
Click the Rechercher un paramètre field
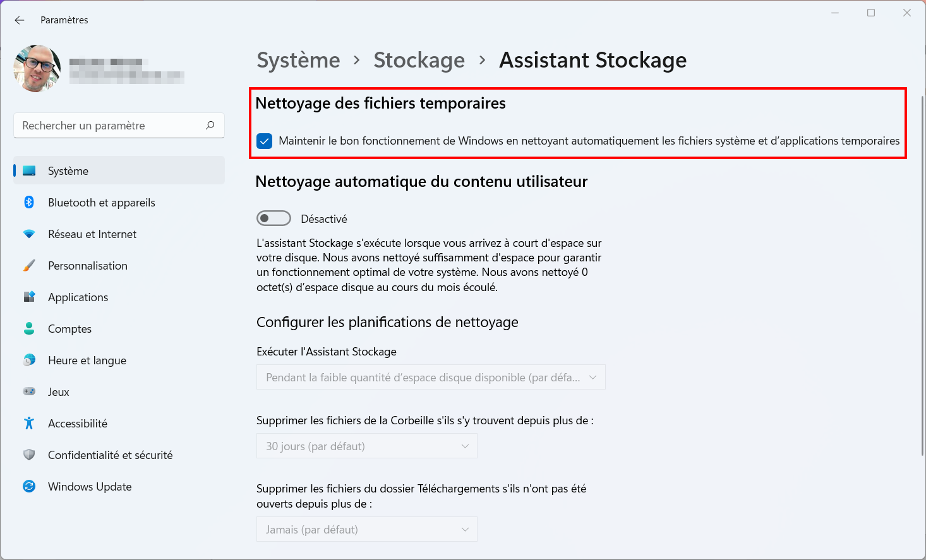point(119,125)
